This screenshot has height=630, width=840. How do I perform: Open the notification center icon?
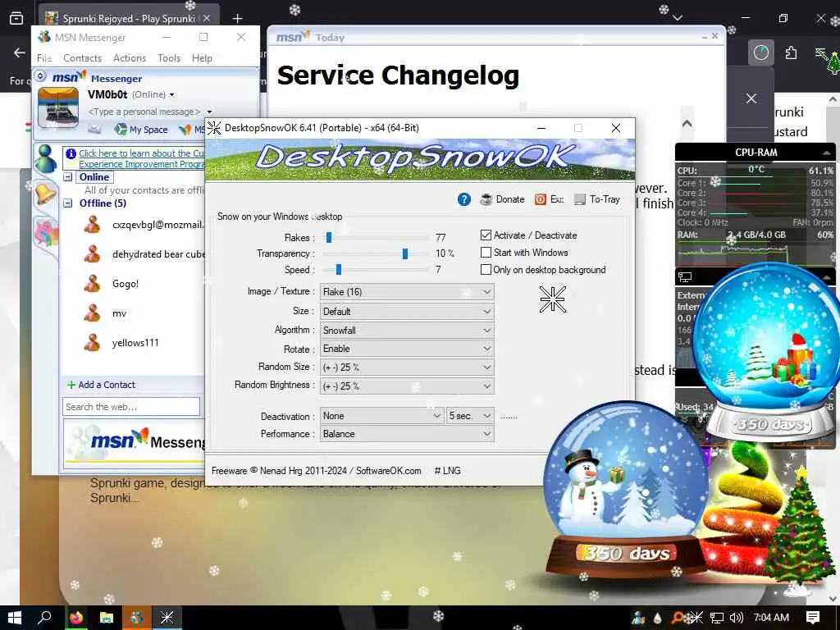[x=813, y=618]
